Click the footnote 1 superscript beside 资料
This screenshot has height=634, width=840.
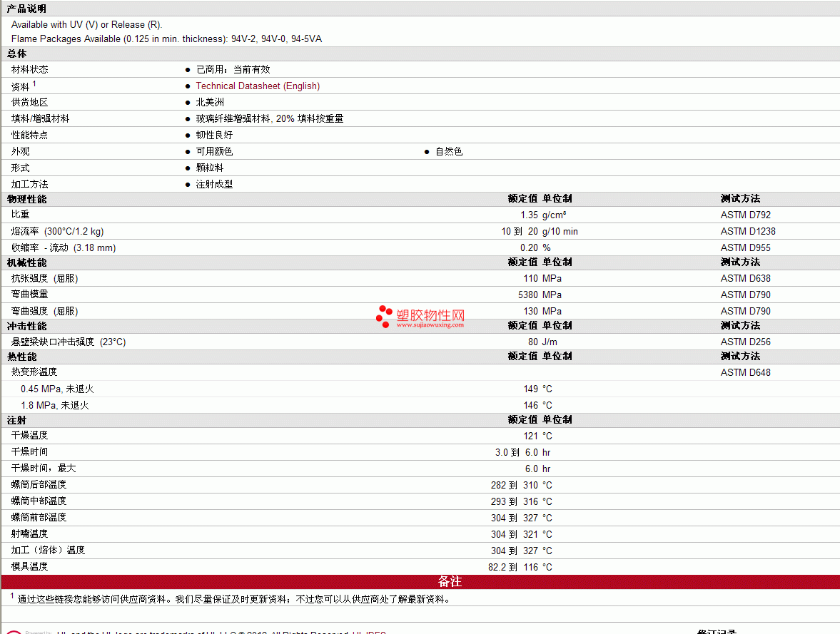[34, 83]
